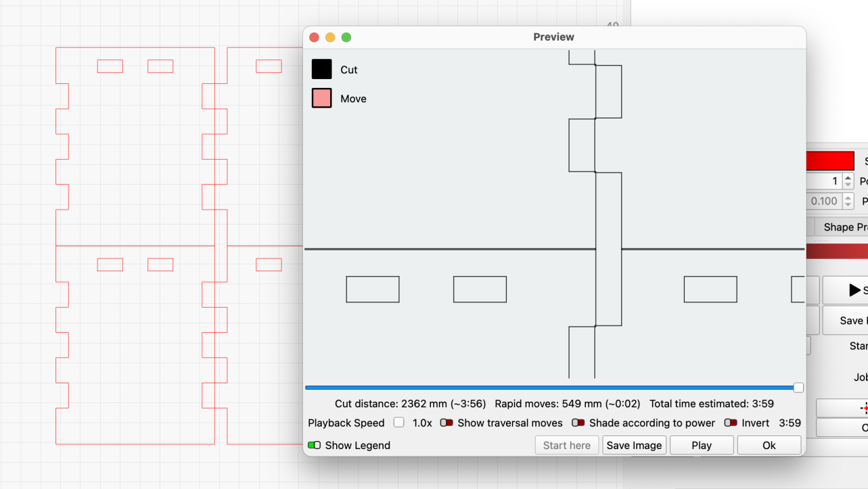This screenshot has width=868, height=489.
Task: Click the red layer color swatch
Action: click(x=831, y=161)
